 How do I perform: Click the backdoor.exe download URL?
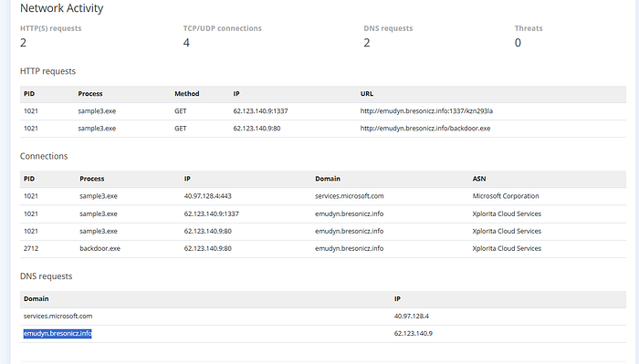pos(425,129)
